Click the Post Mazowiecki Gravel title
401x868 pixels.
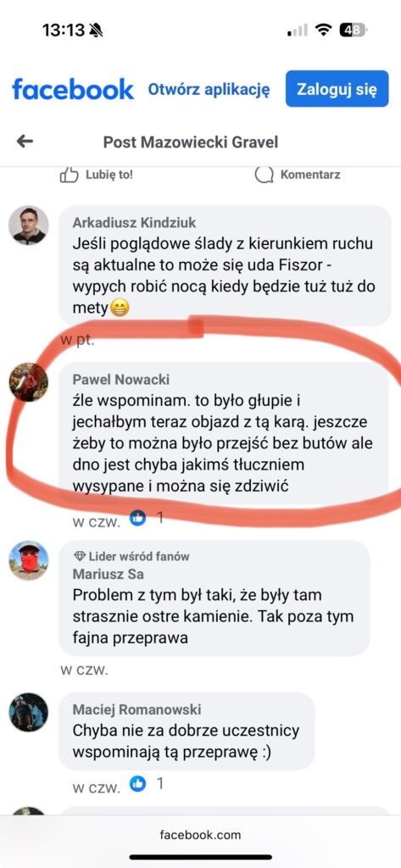(x=191, y=142)
